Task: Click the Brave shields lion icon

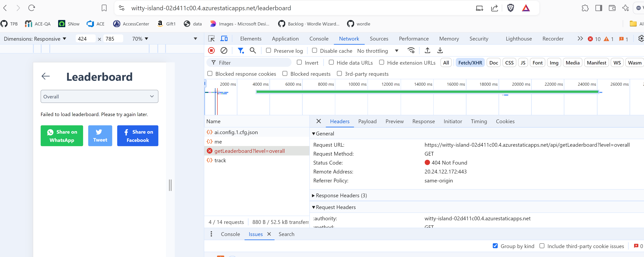Action: pyautogui.click(x=510, y=8)
